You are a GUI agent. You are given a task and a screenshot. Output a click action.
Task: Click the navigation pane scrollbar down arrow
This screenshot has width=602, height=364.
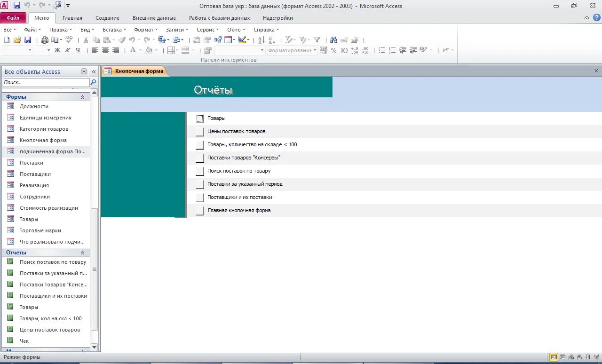click(94, 347)
